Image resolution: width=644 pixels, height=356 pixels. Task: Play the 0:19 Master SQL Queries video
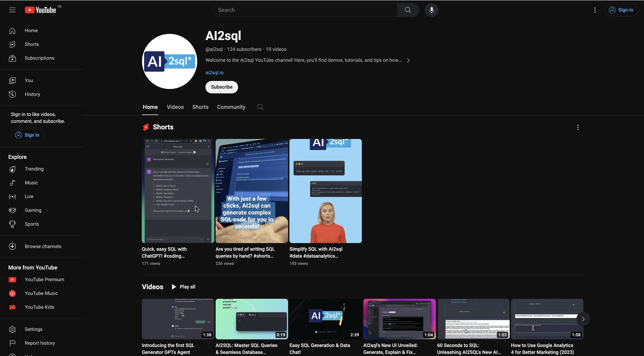[252, 319]
